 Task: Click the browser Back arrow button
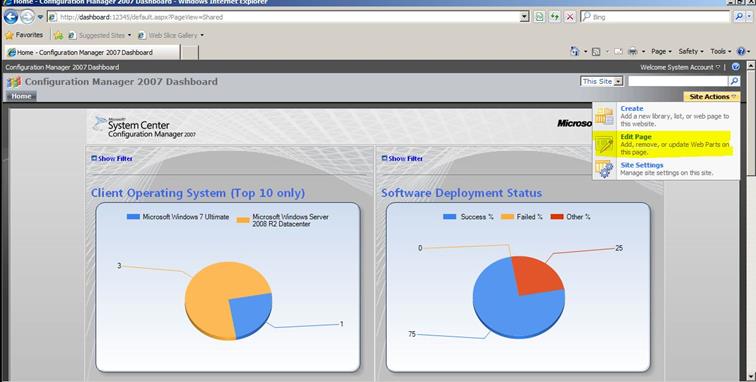click(x=11, y=17)
